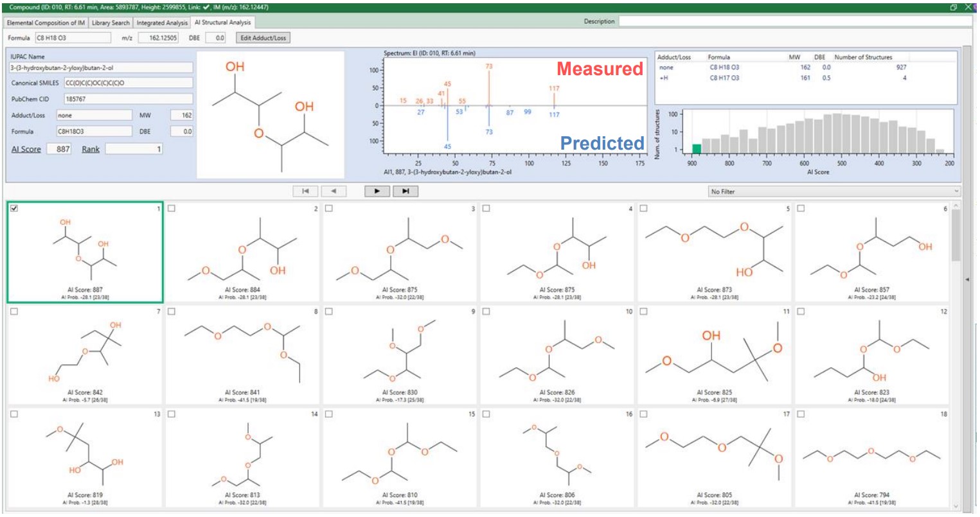
Task: Open the No Filter dropdown
Action: coord(833,191)
